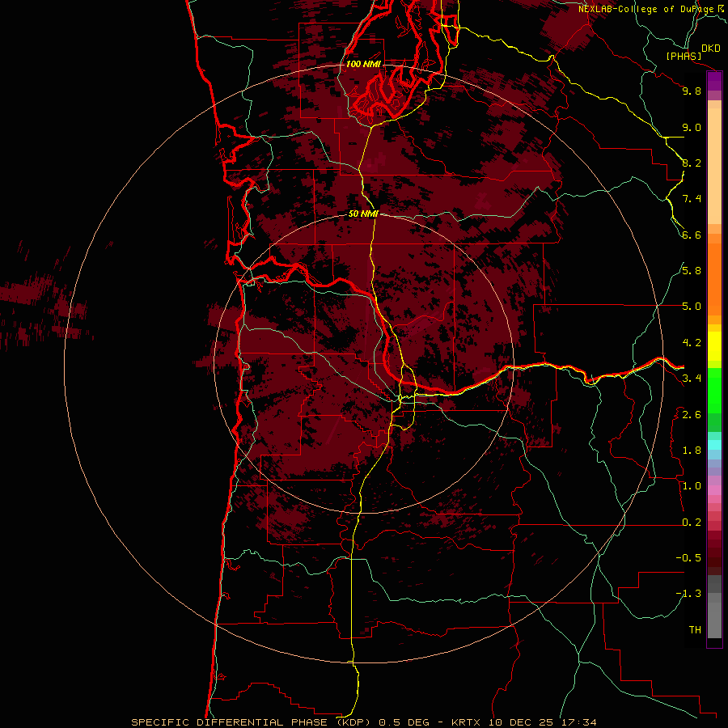Pick the purple top color bar segment
The width and height of the screenshot is (728, 728).
click(714, 82)
